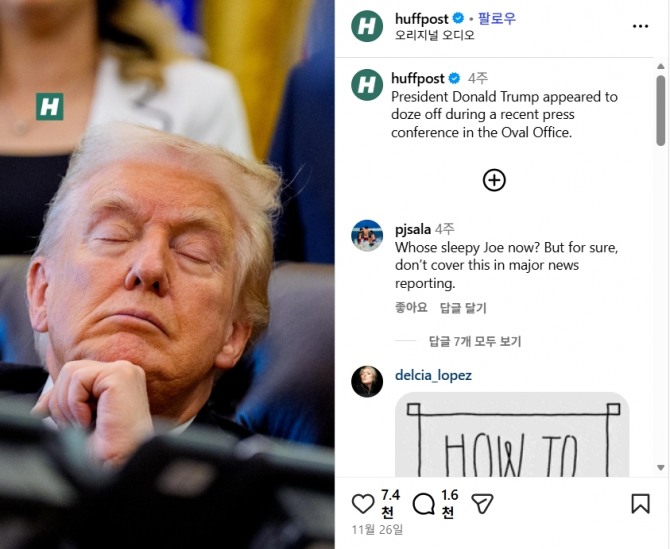The height and width of the screenshot is (549, 670).
Task: Save the post with bookmark icon
Action: coord(641,503)
